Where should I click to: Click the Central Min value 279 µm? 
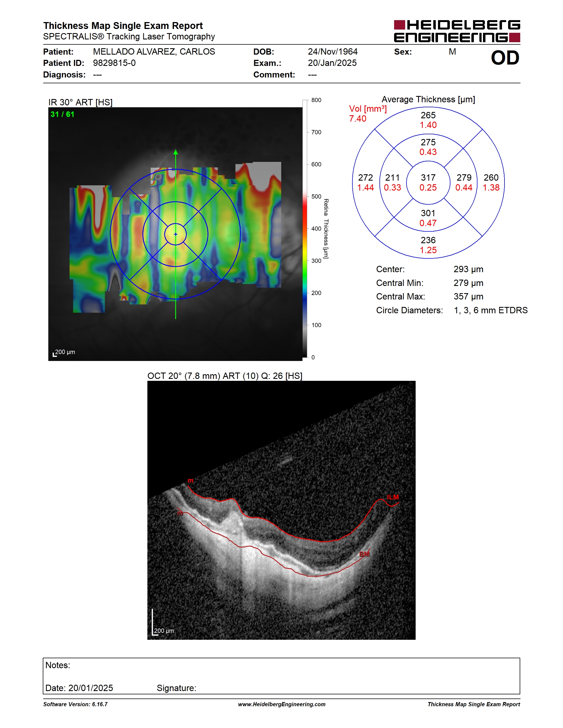pos(468,283)
